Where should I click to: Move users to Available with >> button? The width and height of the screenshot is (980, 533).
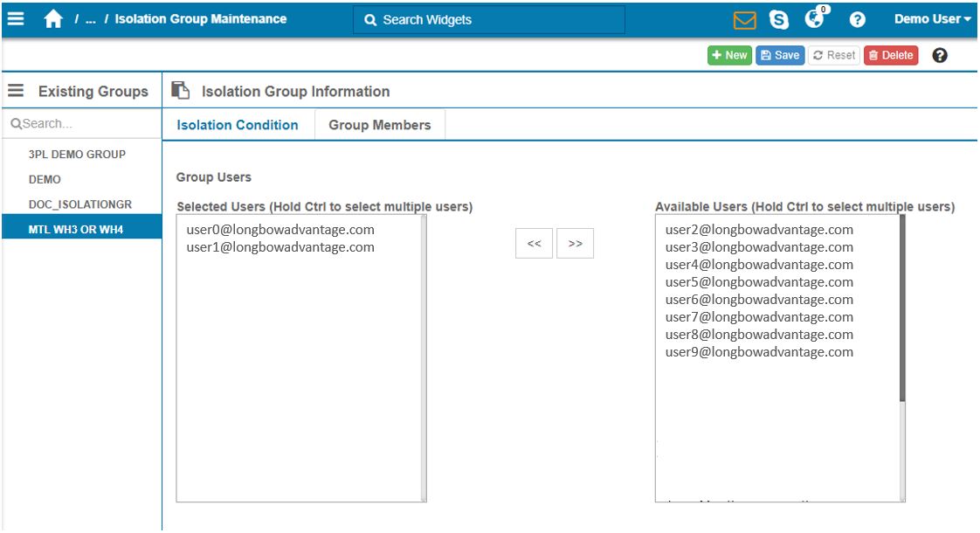click(x=575, y=244)
